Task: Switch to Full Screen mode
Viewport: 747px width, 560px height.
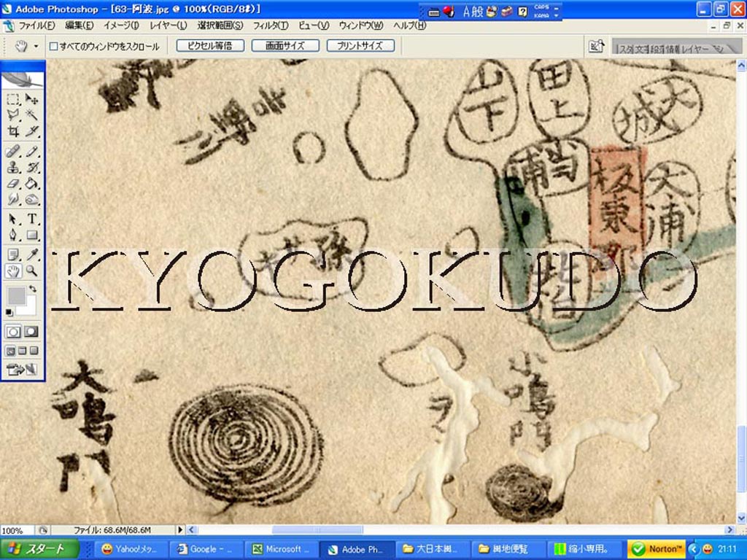Action: (x=34, y=351)
